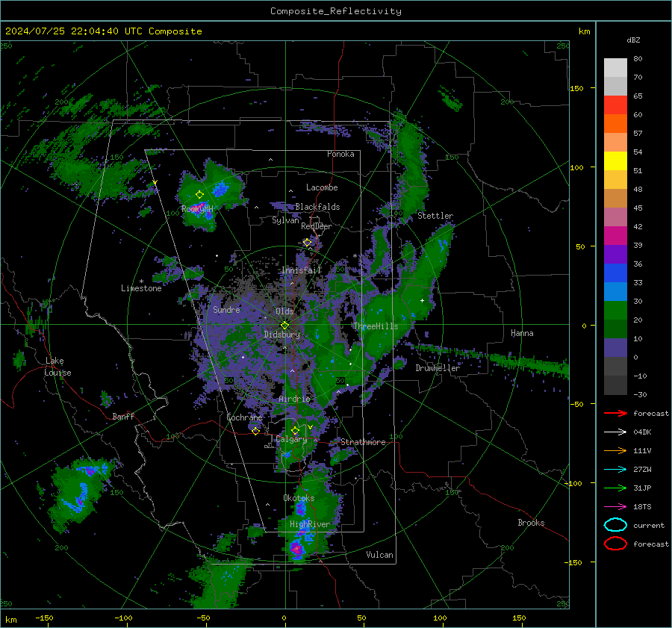The image size is (672, 628).
Task: Pick the red 60-65 dBZ color swatch
Action: point(615,105)
